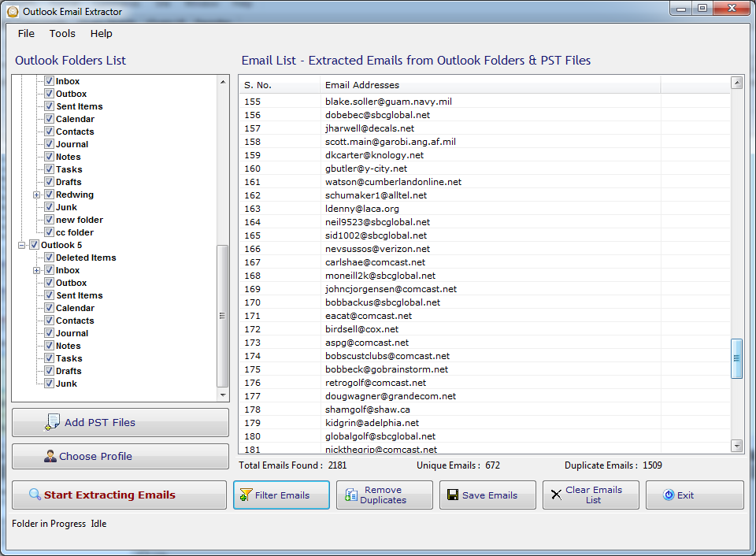Toggle the first Inbox checkbox above Outbox
756x556 pixels.
pyautogui.click(x=49, y=81)
